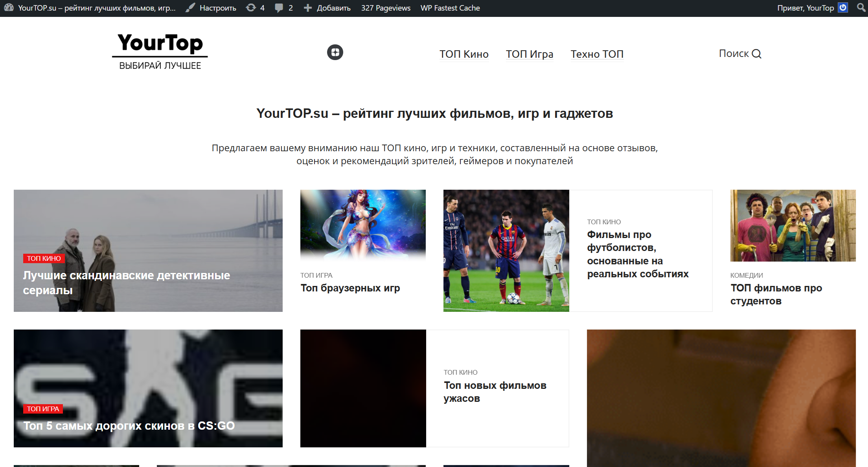The image size is (868, 467).
Task: Open the Топ новых фильмов ужасов article
Action: click(495, 392)
